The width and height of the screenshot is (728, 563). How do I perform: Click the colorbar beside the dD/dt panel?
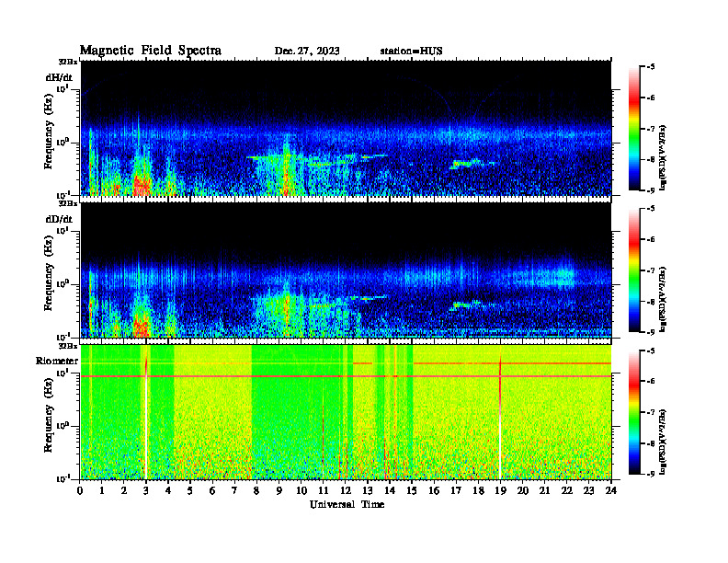pos(634,270)
